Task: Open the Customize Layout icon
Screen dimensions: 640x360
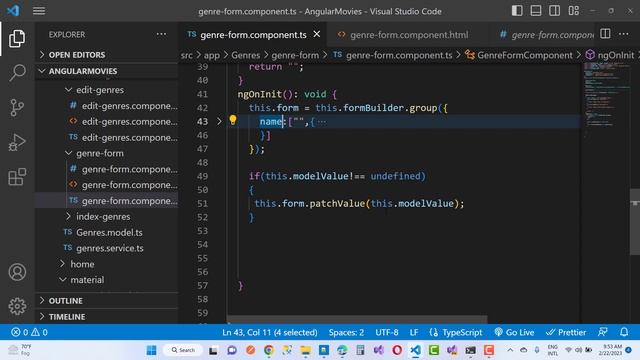Action: click(x=573, y=11)
